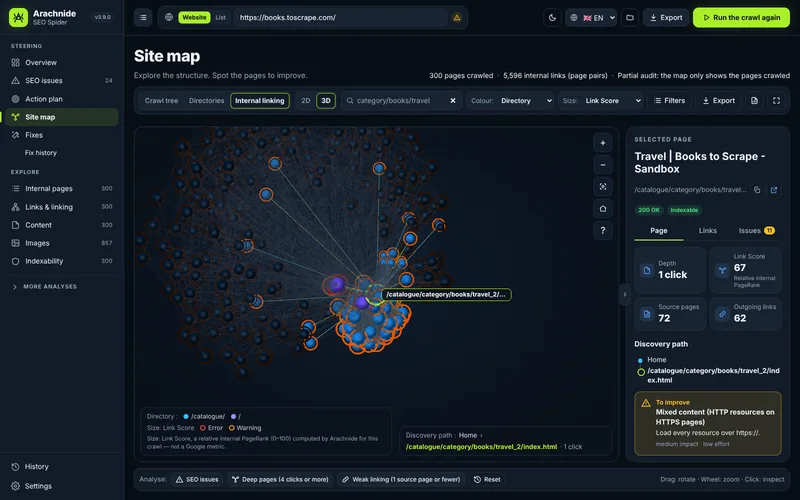Enter fullscreen map with expand icon
This screenshot has height=500, width=800.
coord(776,101)
